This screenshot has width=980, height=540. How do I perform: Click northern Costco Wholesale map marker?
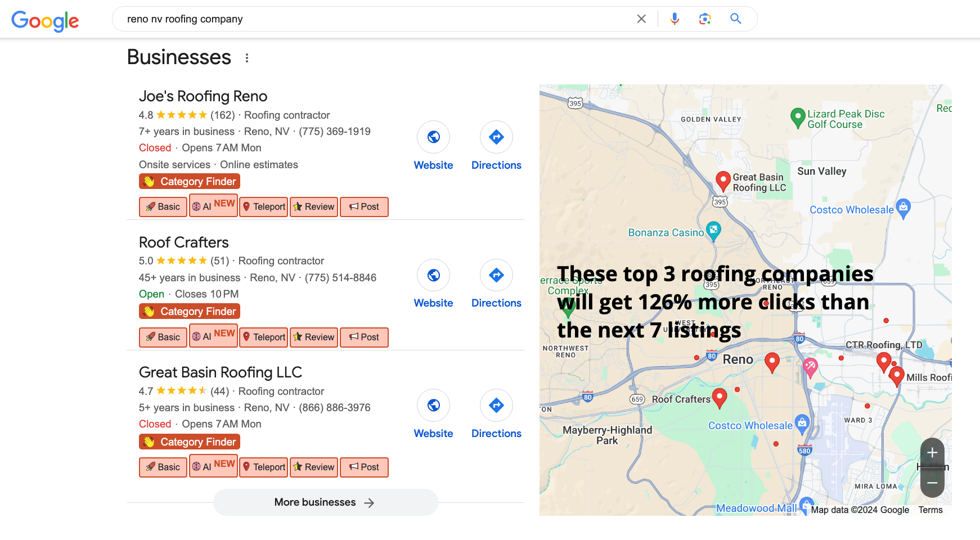pyautogui.click(x=903, y=209)
